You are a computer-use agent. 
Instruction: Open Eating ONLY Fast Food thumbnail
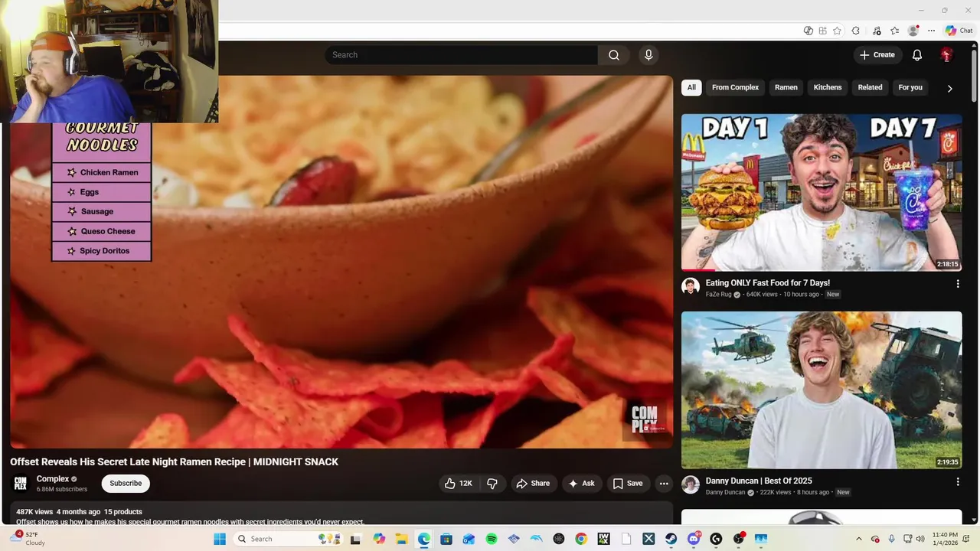click(822, 192)
